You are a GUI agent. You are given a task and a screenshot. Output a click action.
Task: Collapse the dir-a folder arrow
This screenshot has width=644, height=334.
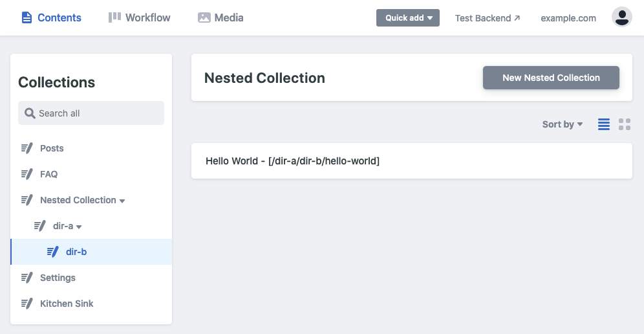[x=79, y=227]
